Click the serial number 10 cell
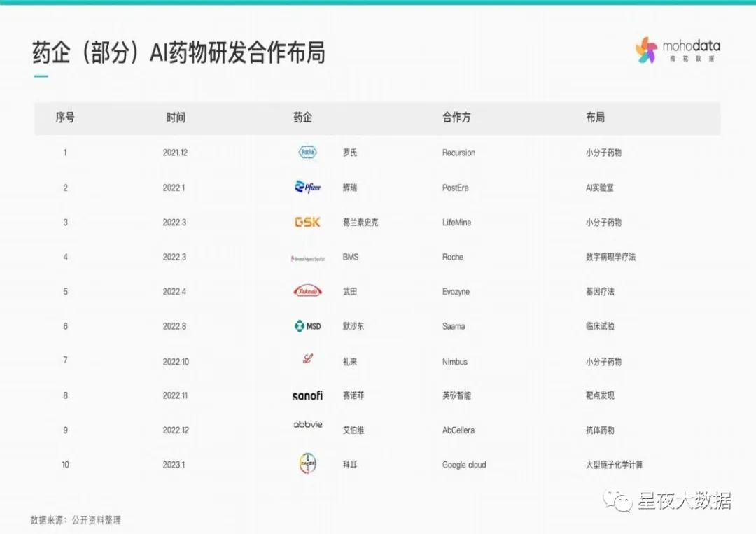Screen dimensions: 756x534 pos(65,465)
